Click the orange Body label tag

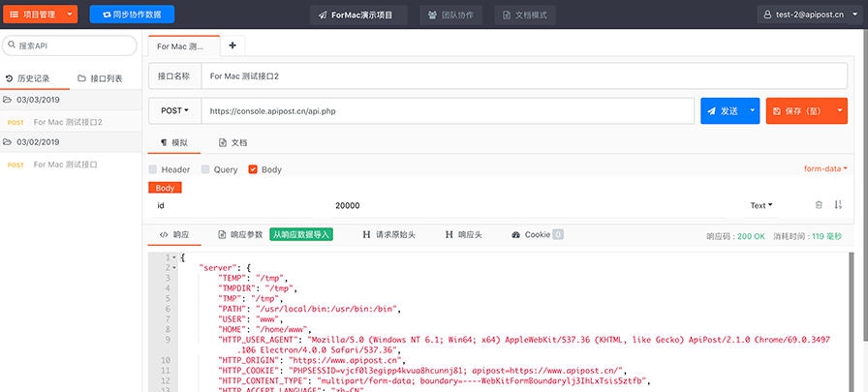[165, 188]
